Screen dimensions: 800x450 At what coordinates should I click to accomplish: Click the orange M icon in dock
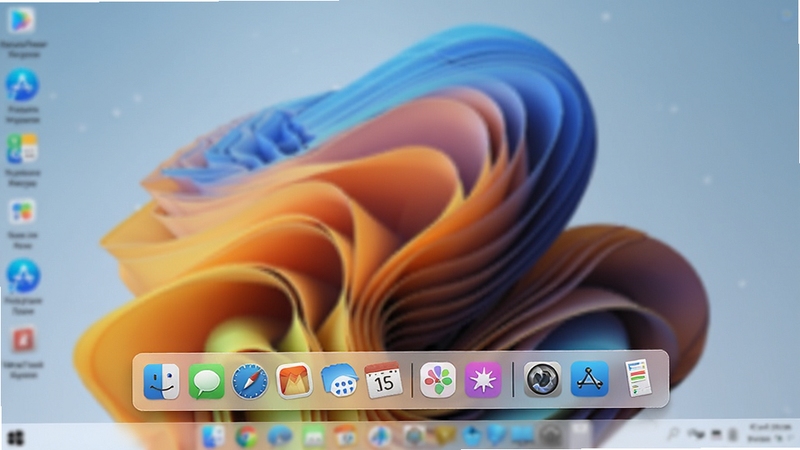(294, 380)
